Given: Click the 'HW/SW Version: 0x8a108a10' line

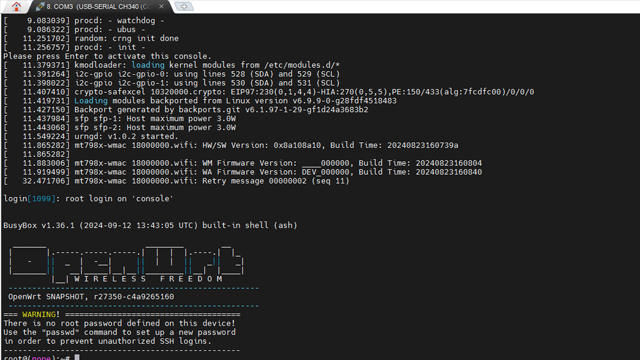Looking at the screenshot, I should tap(231, 145).
